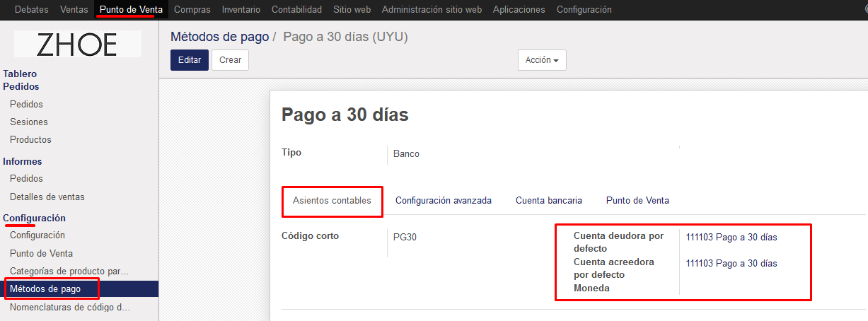Click the Editar button
The width and height of the screenshot is (868, 321).
[x=189, y=60]
